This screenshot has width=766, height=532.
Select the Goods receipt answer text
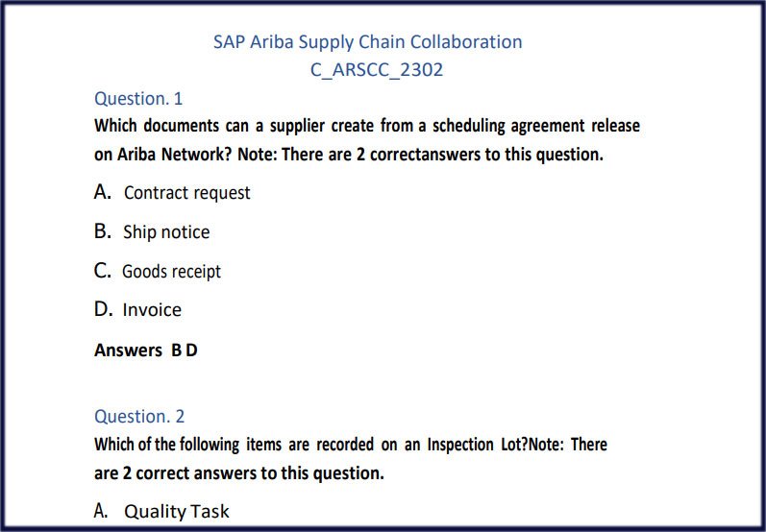(171, 272)
